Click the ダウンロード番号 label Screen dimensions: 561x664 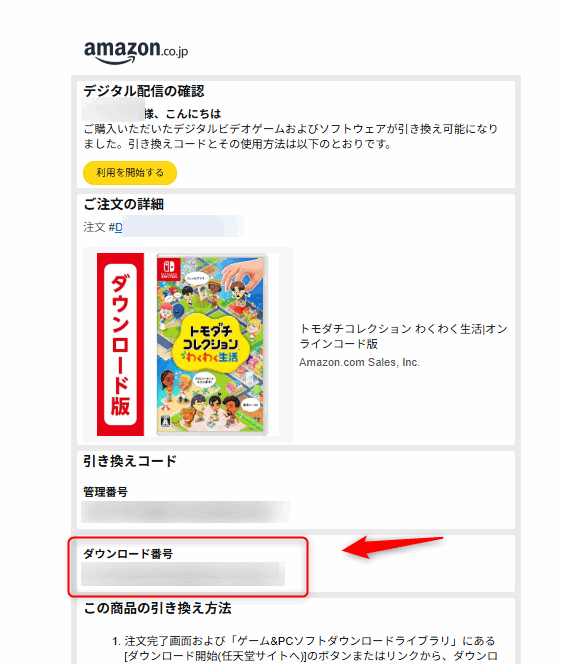(x=128, y=553)
